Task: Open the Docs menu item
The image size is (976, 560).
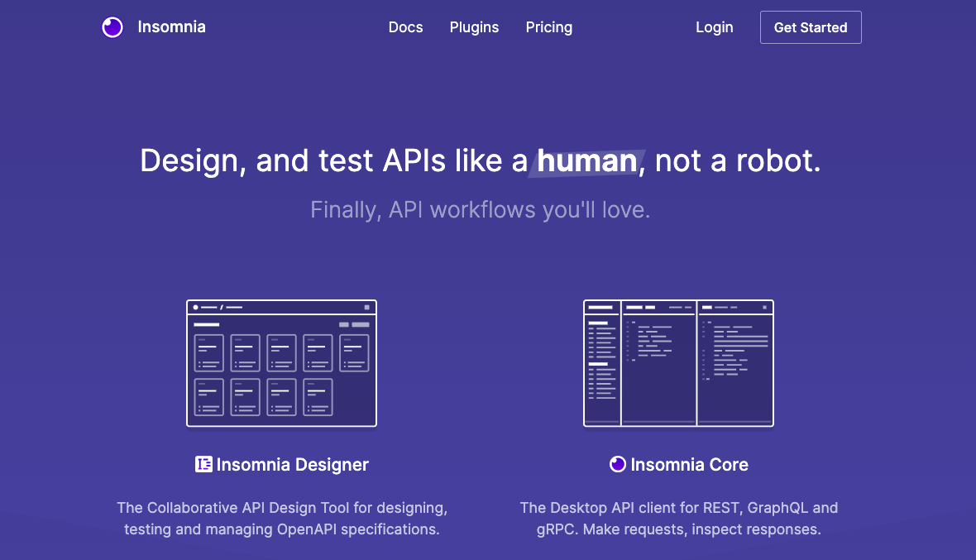Action: click(x=406, y=27)
